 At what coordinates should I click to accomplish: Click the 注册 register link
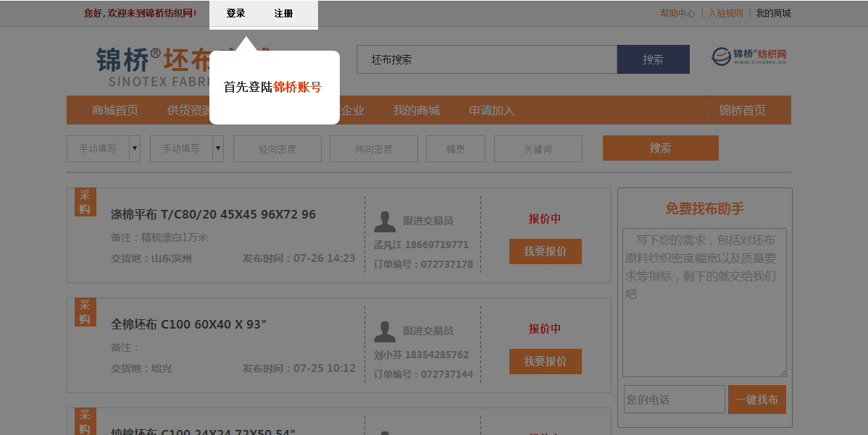[x=283, y=14]
